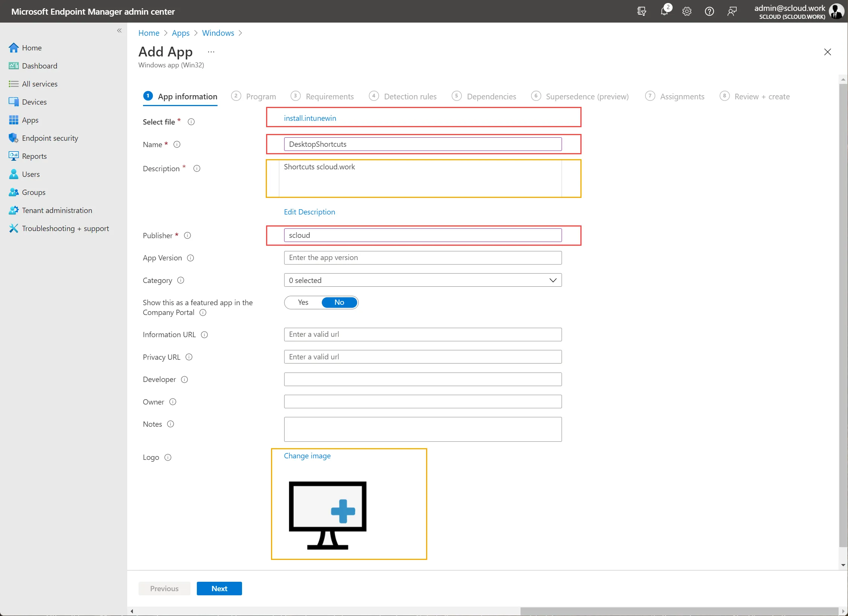The height and width of the screenshot is (616, 848).
Task: Switch to Requirements tab
Action: point(322,97)
